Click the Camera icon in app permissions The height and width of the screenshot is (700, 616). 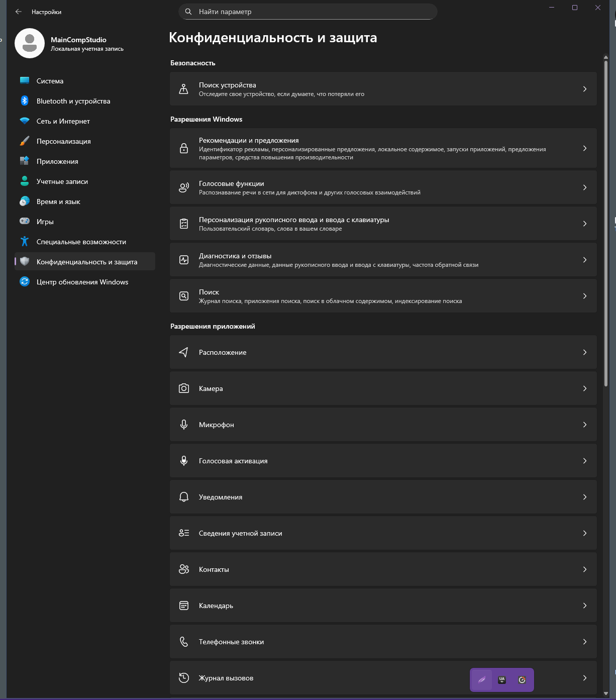(184, 388)
